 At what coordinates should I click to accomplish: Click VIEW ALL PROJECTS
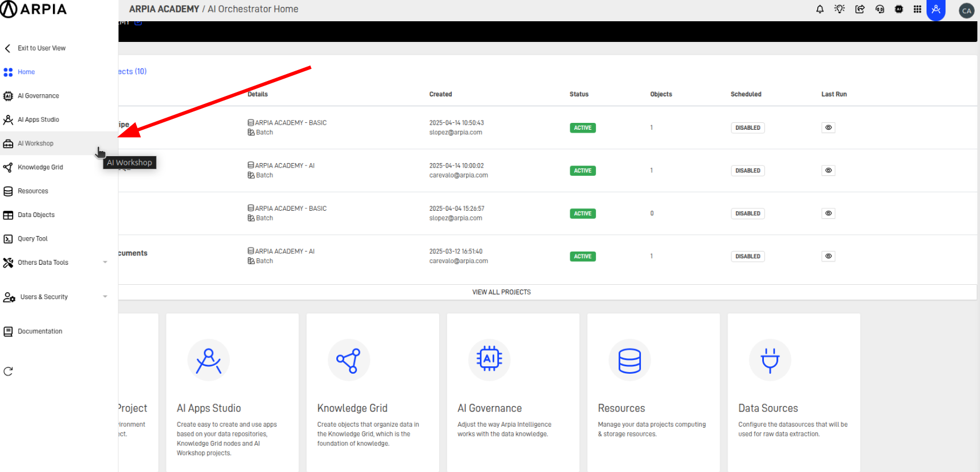[502, 292]
